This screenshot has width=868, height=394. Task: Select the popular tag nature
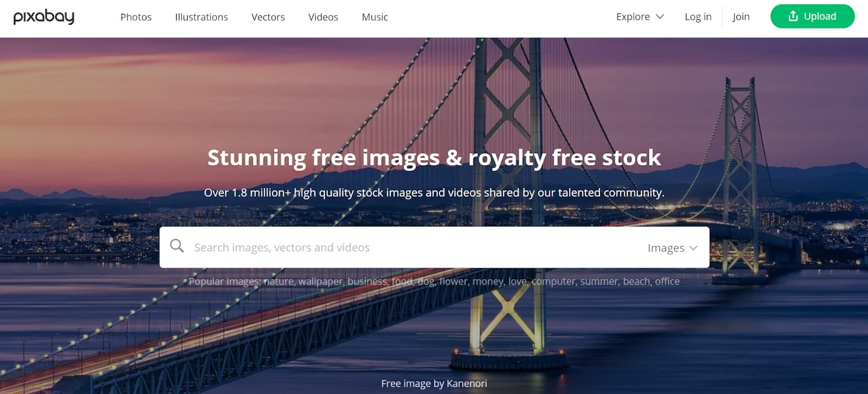pyautogui.click(x=278, y=281)
